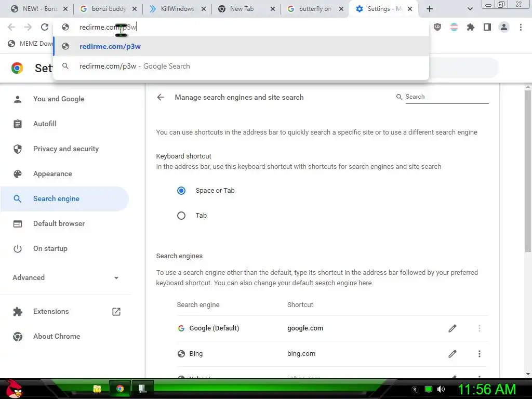
Task: Click the striped flag extension icon
Action: tap(454, 27)
